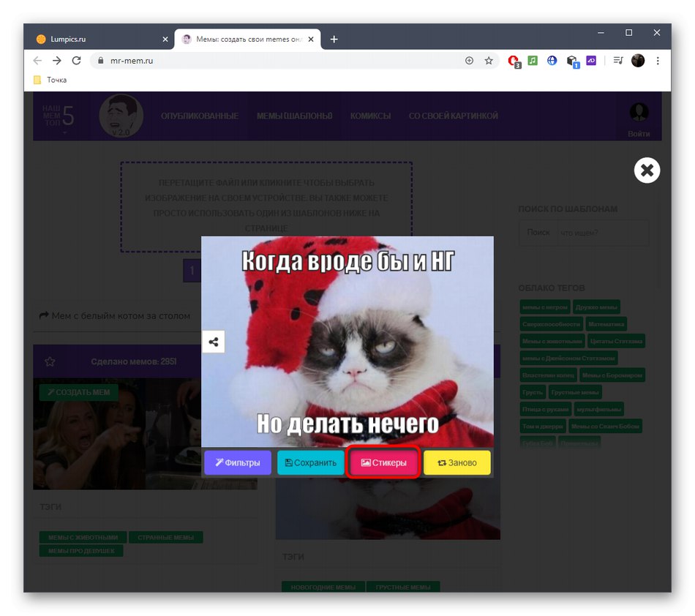This screenshot has height=616, width=695.
Task: Click the Мемы про девушек tag
Action: coord(81,550)
